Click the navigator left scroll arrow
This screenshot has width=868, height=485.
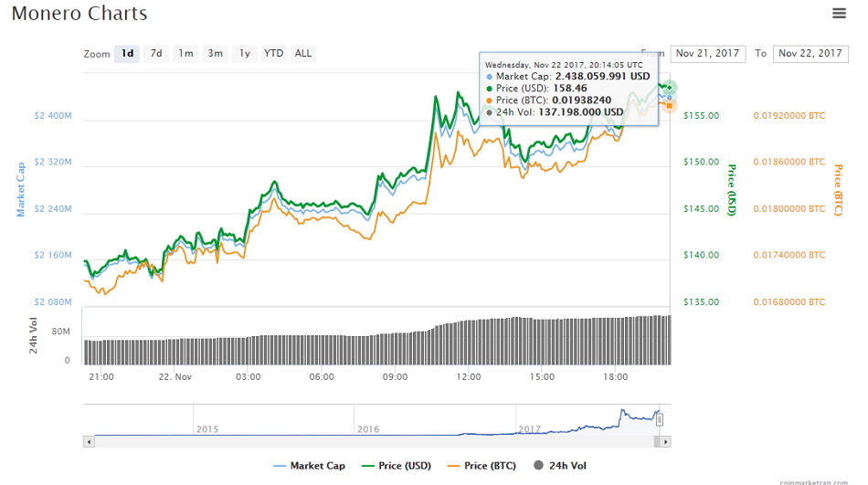click(x=89, y=442)
